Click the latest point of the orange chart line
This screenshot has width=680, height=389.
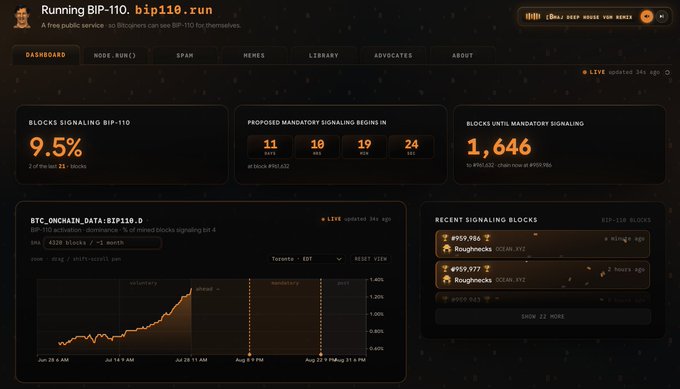pos(191,289)
